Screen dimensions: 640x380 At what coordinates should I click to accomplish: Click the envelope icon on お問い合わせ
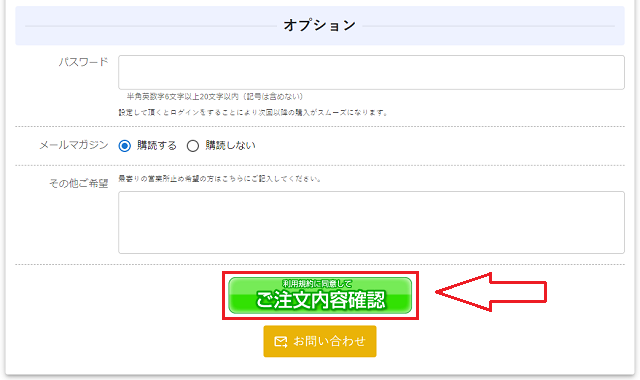[280, 342]
